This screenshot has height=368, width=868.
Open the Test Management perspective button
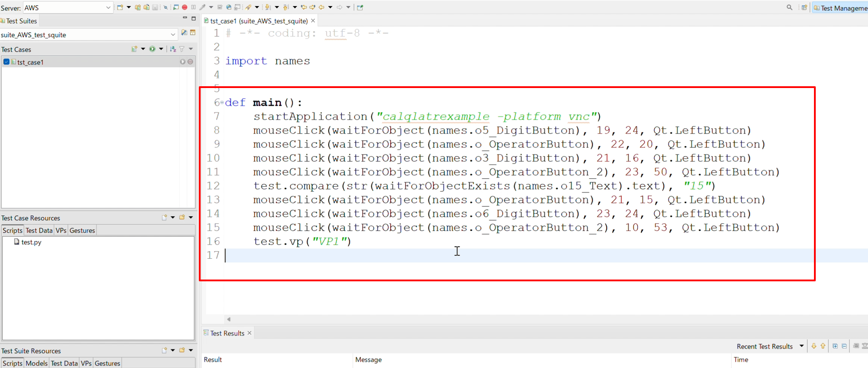coord(840,8)
